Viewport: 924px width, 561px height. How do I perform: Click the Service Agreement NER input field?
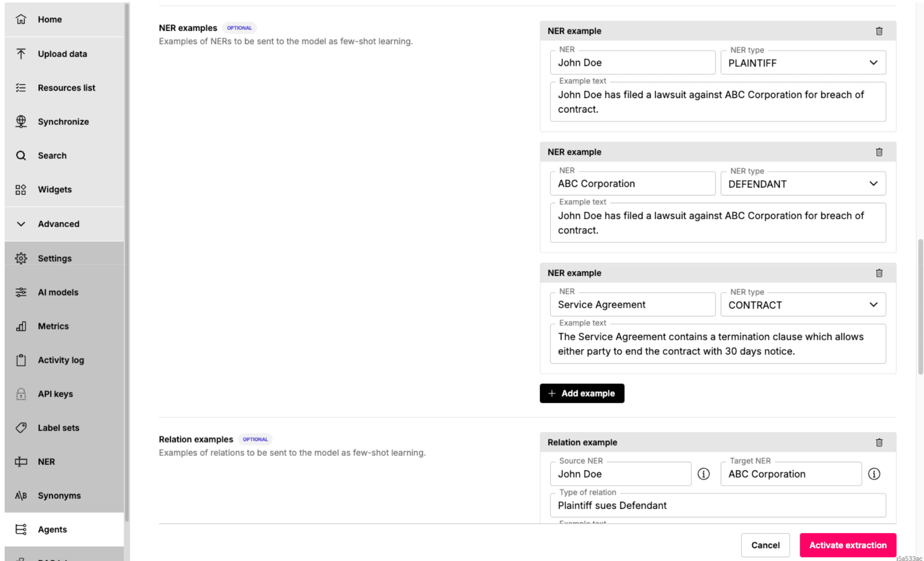click(x=632, y=305)
